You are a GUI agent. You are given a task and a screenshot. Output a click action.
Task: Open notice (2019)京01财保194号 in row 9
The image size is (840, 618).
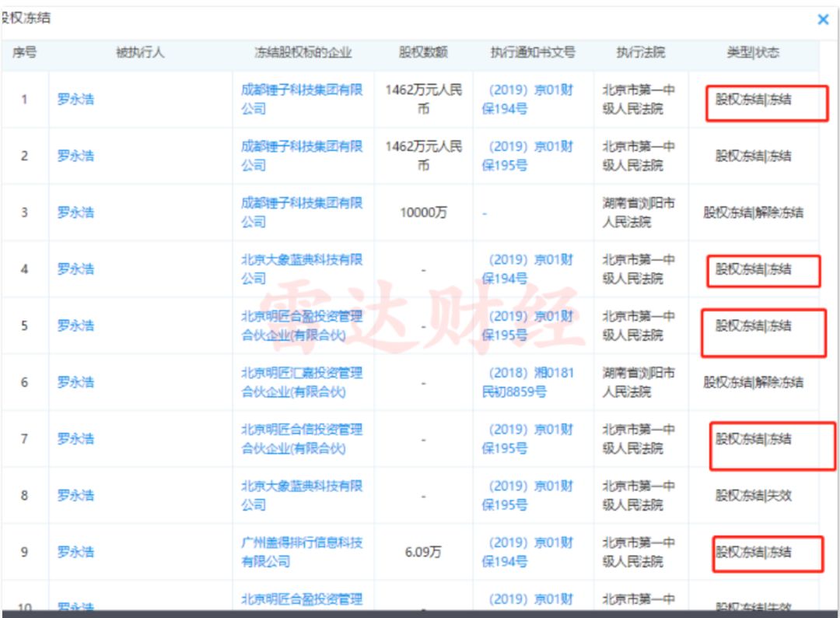click(527, 552)
